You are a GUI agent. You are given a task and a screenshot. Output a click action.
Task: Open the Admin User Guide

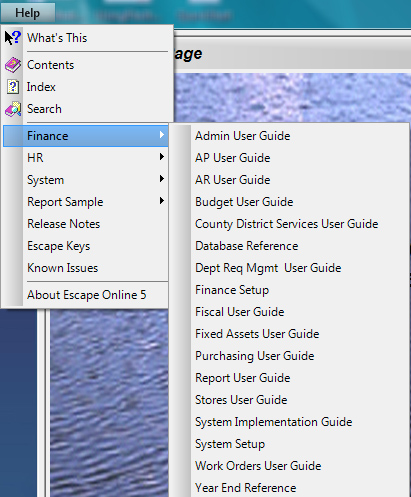click(x=290, y=136)
